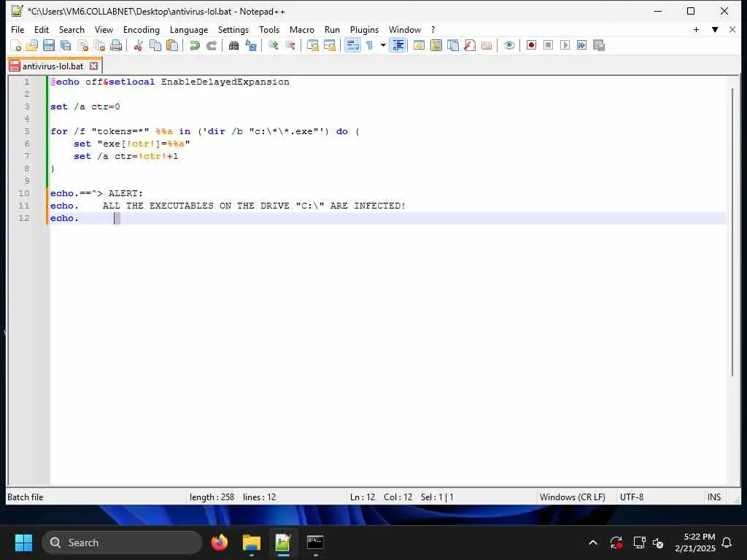Click the macro Playback icon
The height and width of the screenshot is (560, 747).
565,46
